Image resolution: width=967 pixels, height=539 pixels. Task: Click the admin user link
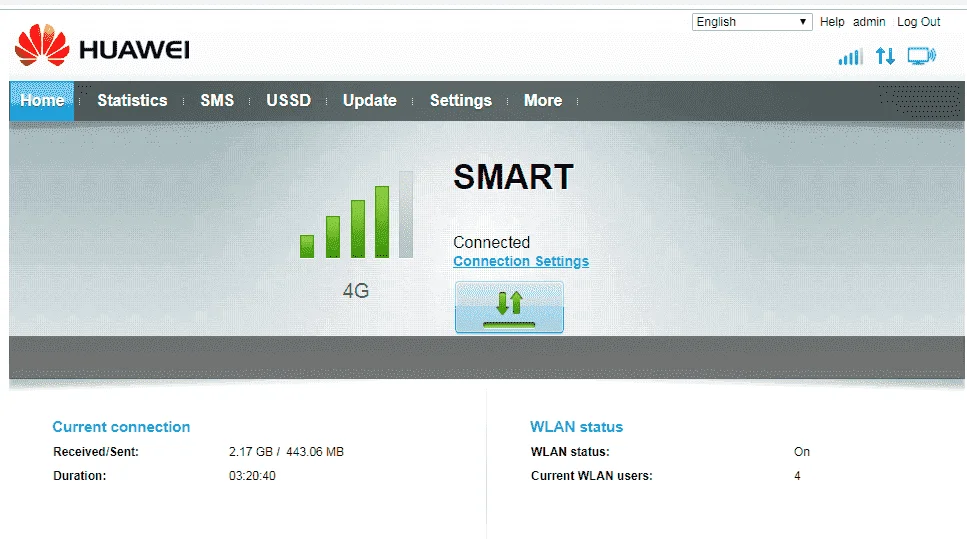(x=869, y=22)
